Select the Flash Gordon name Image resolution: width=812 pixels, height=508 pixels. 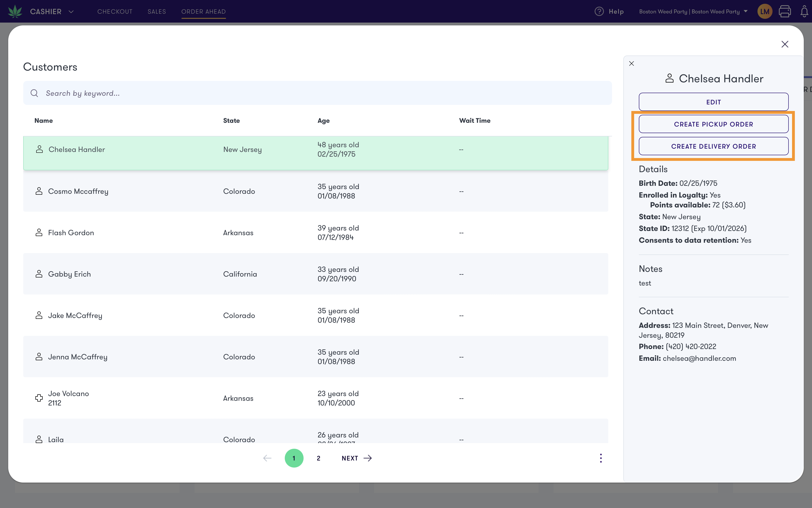pos(71,233)
